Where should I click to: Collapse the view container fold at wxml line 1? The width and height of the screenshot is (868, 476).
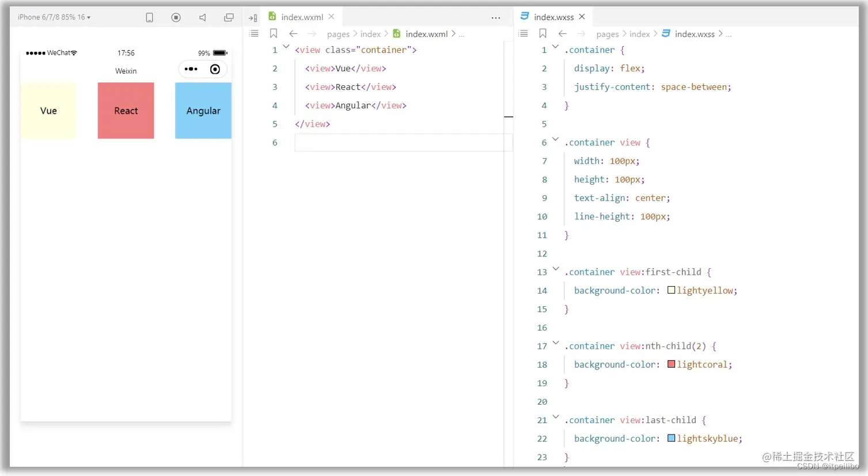[286, 47]
